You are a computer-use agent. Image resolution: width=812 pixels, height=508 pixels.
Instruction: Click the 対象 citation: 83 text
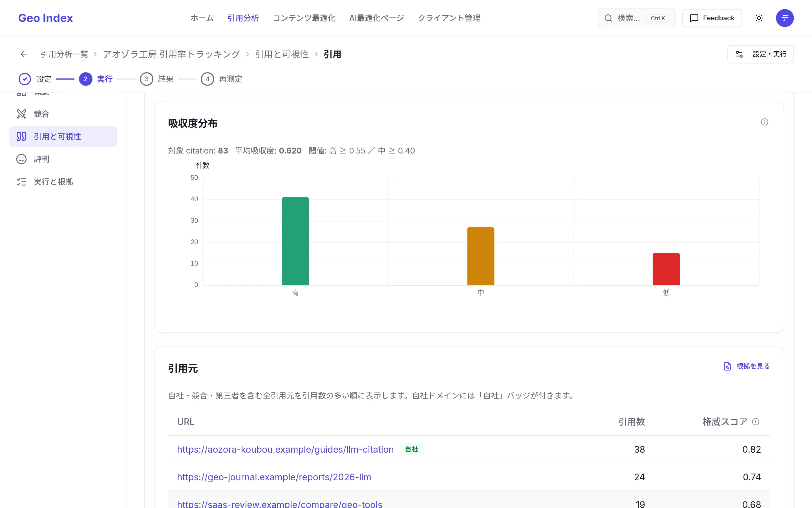pyautogui.click(x=198, y=150)
